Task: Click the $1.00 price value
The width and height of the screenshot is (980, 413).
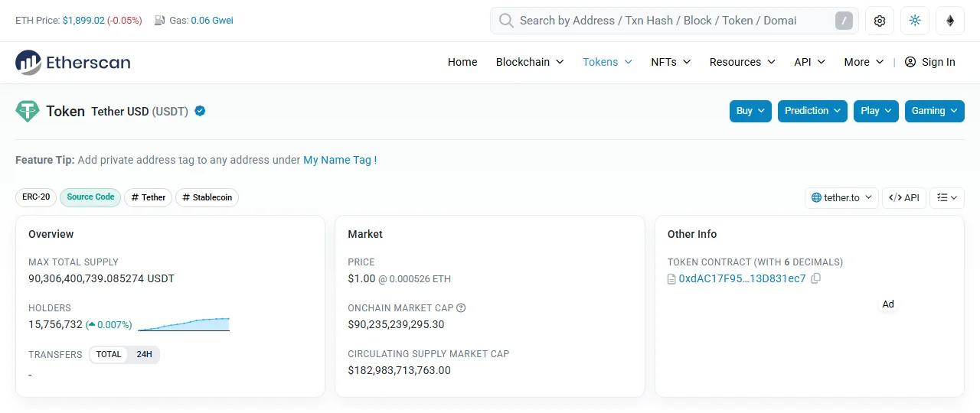Action: [x=361, y=278]
